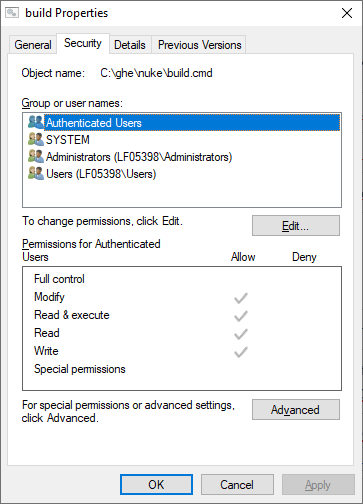Click the Modify allow checkmark
This screenshot has width=363, height=504.
241,298
